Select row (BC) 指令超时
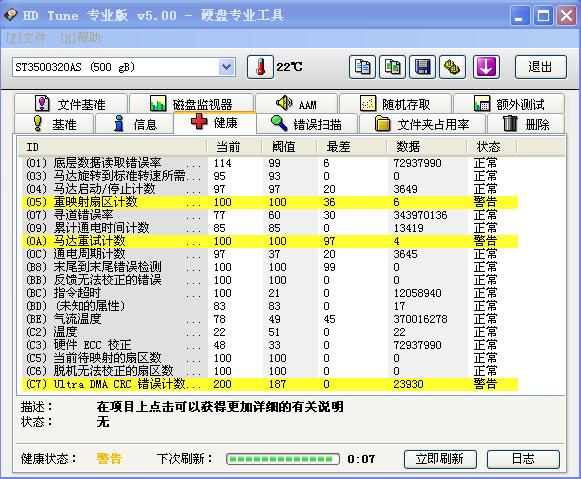 coord(270,293)
